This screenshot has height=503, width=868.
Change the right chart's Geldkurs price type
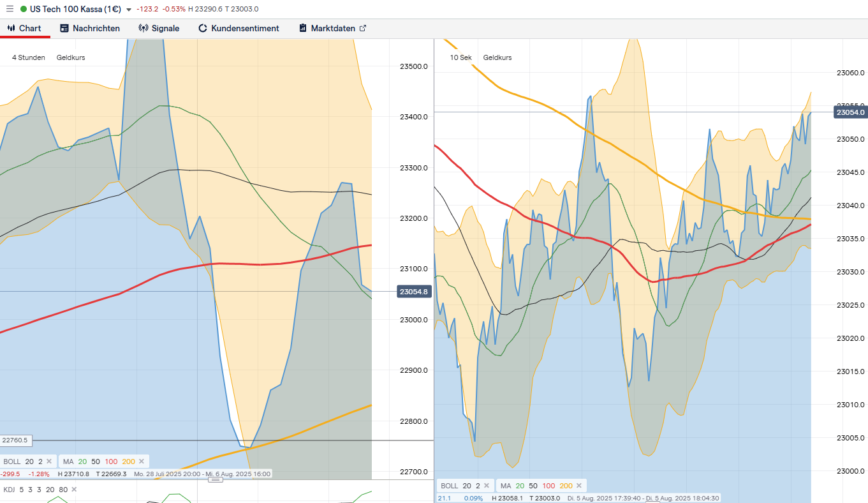pos(497,57)
